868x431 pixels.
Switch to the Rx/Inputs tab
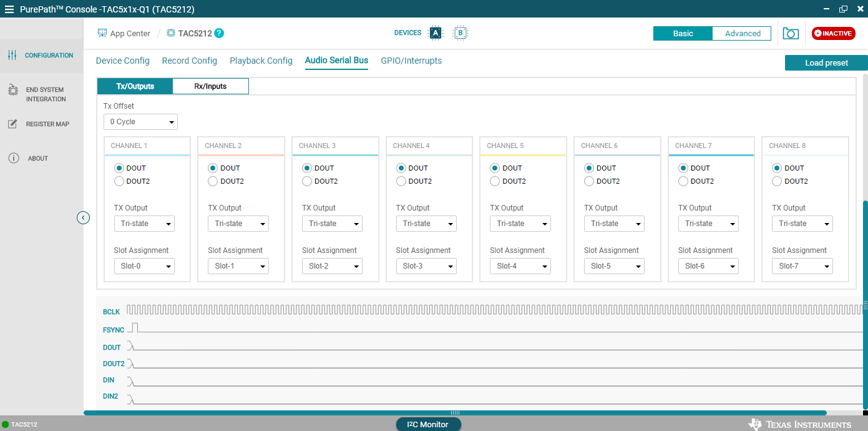210,86
